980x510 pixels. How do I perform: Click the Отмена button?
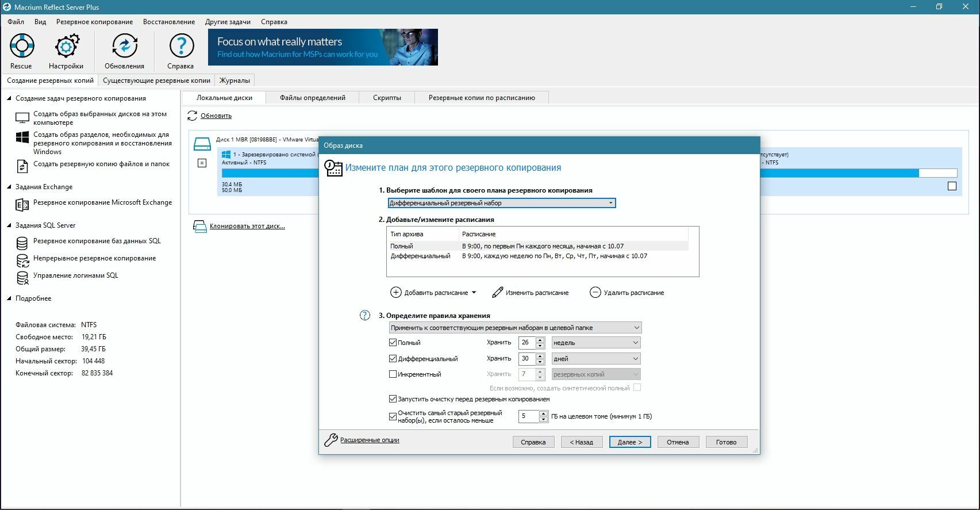coord(678,442)
